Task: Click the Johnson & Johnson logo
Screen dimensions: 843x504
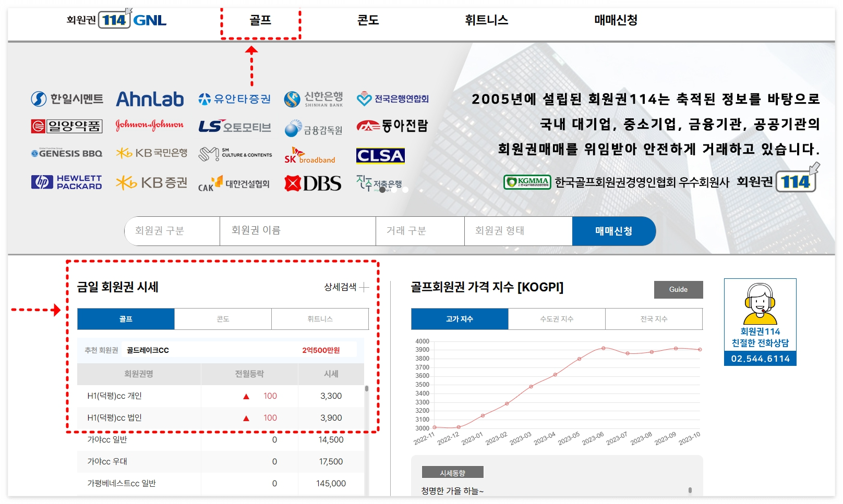Action: [x=150, y=125]
